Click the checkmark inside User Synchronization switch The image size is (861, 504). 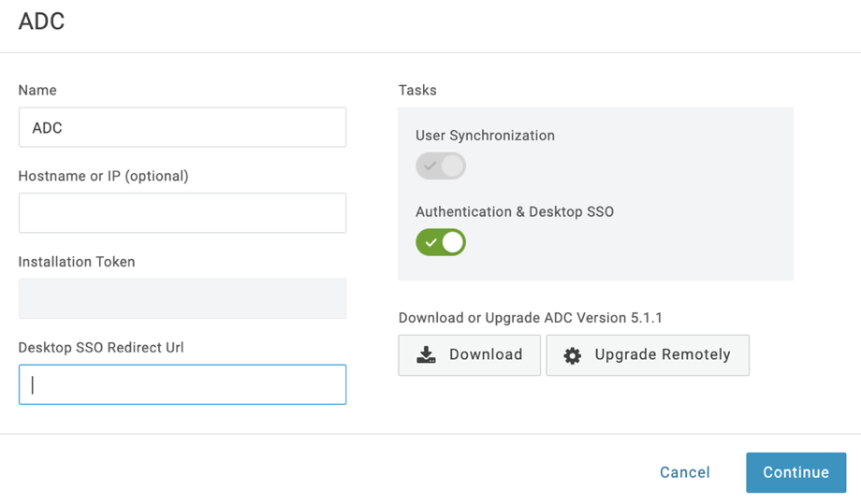tap(430, 166)
